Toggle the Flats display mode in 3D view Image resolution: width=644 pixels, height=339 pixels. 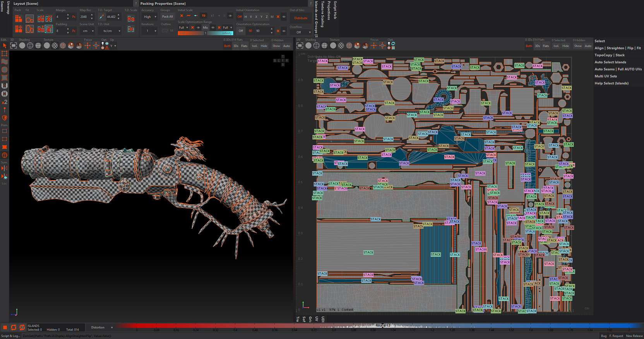pos(244,46)
